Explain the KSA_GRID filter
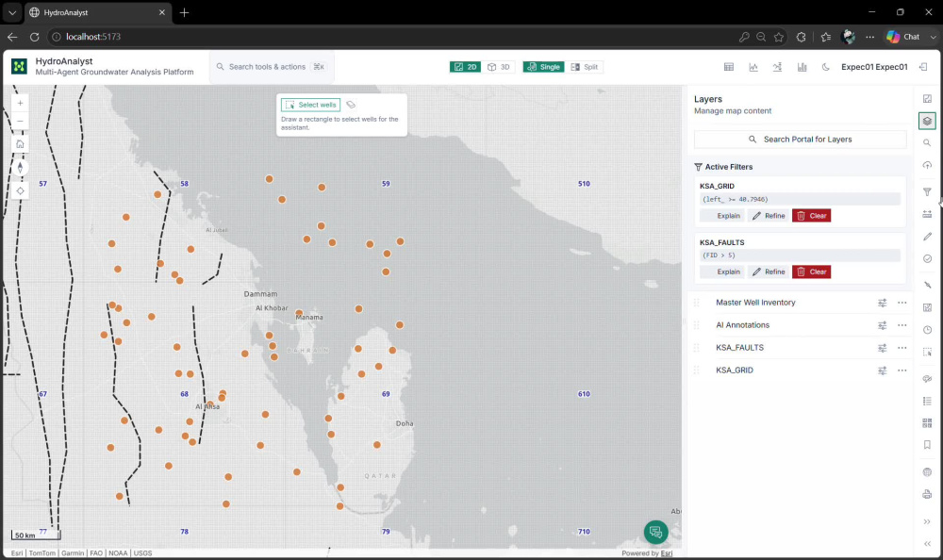Image resolution: width=943 pixels, height=560 pixels. click(722, 215)
